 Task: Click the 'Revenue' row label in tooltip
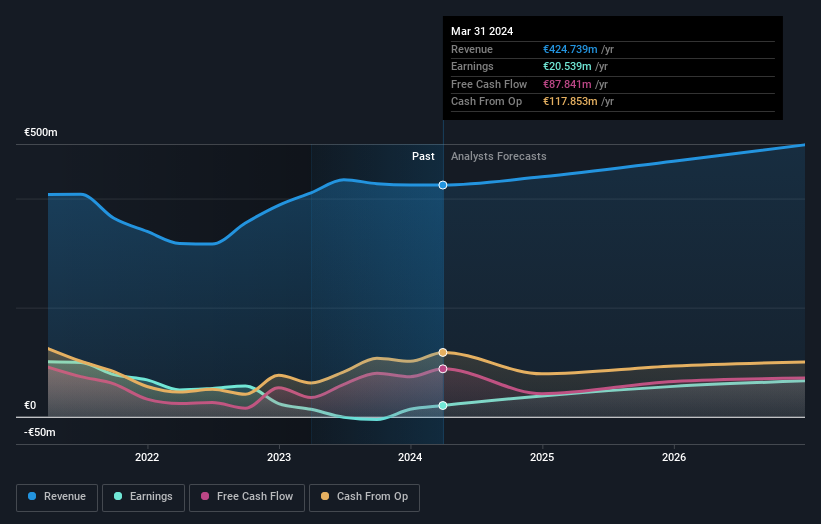coord(472,49)
